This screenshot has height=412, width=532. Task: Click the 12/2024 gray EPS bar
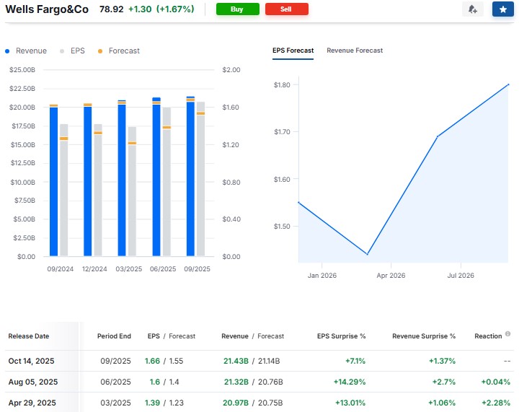click(x=98, y=190)
